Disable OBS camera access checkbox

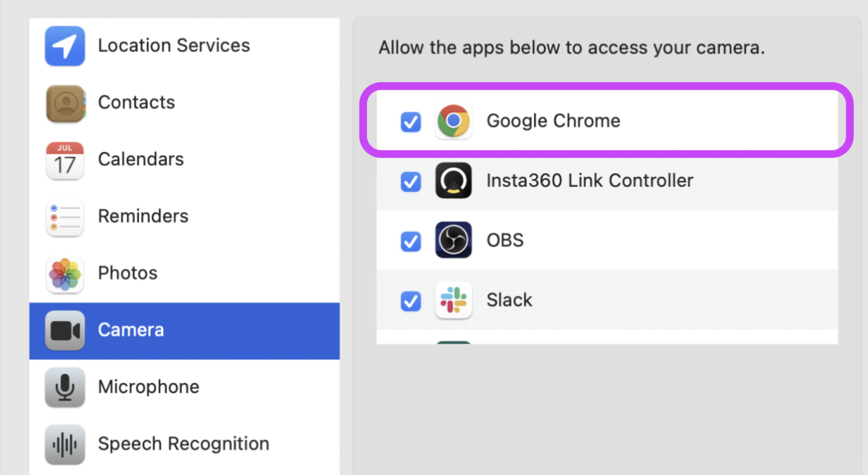click(410, 241)
